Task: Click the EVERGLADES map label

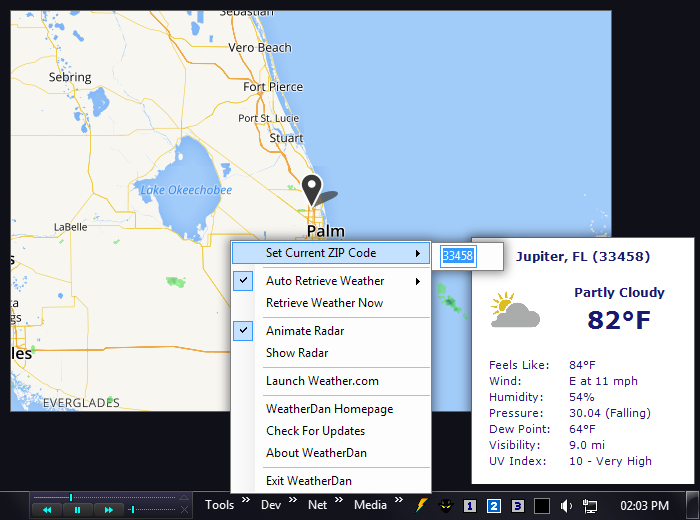Action: coord(81,403)
